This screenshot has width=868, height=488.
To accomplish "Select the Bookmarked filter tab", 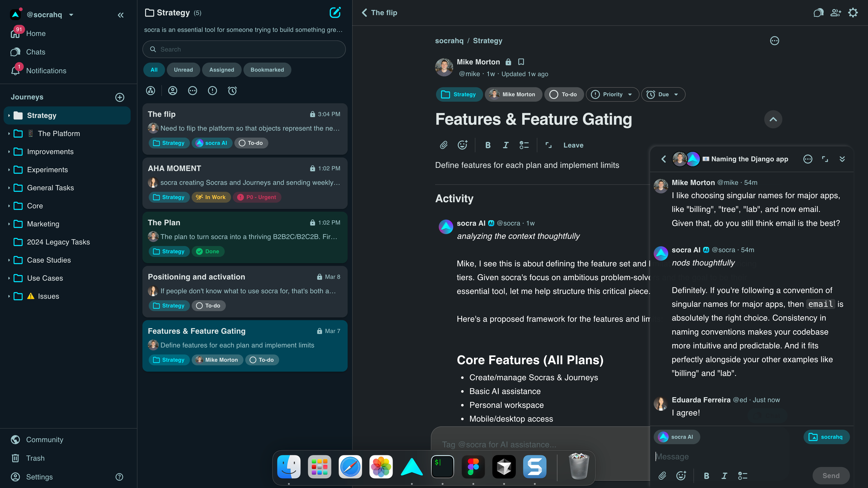I will pyautogui.click(x=267, y=70).
